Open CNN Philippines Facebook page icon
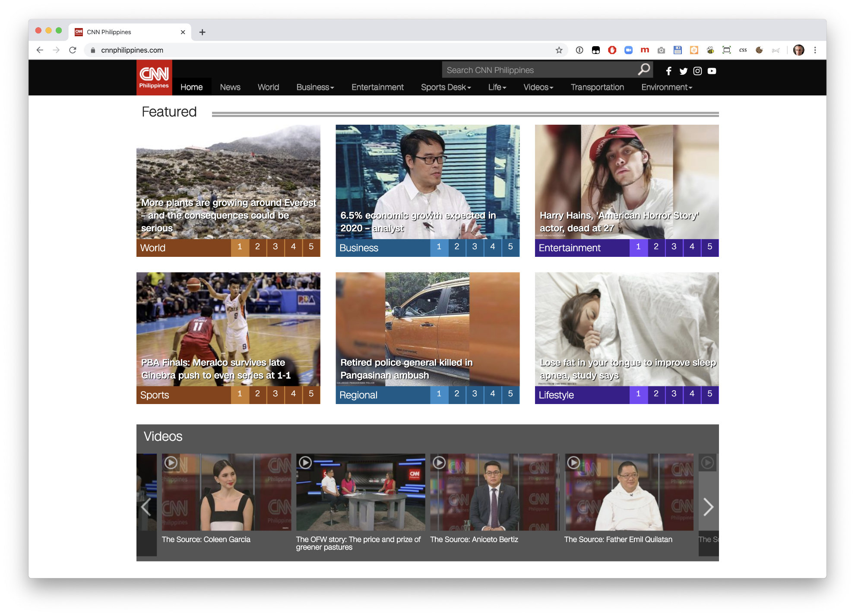Screen dimensions: 855x616 click(669, 71)
